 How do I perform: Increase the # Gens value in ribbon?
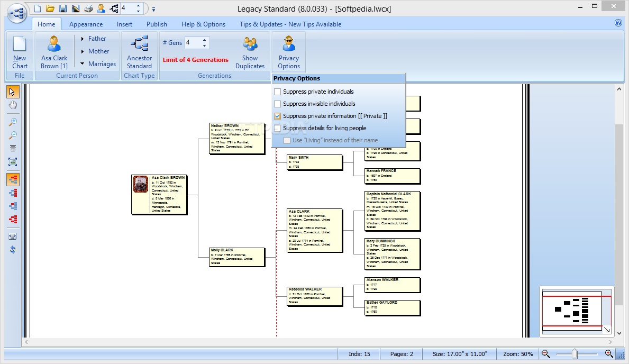(205, 40)
